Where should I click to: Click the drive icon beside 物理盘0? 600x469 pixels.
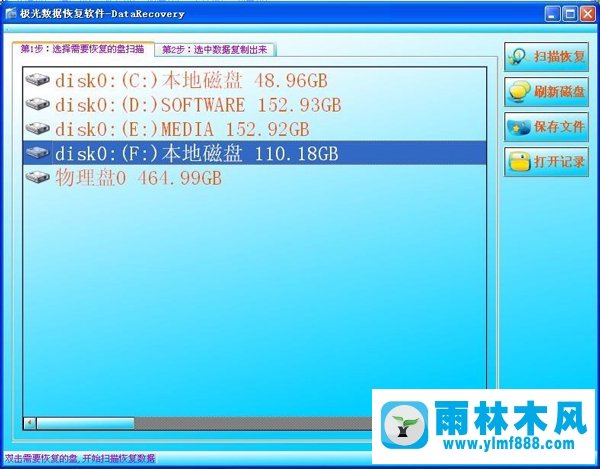38,177
